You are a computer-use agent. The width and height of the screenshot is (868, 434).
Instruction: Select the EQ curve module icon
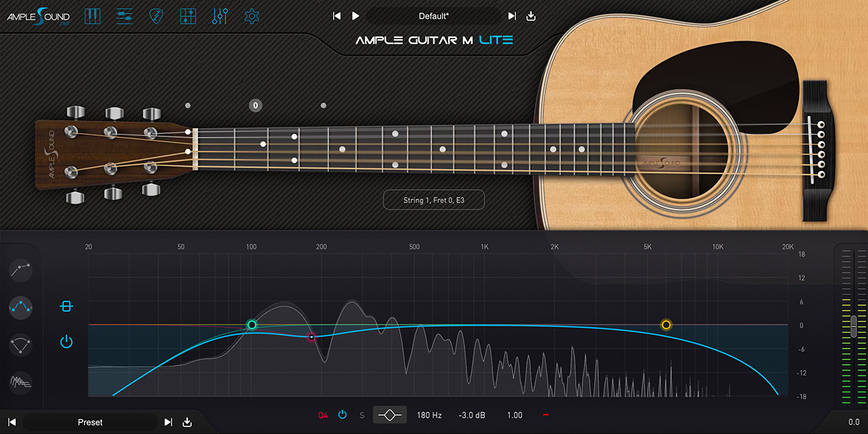point(21,307)
